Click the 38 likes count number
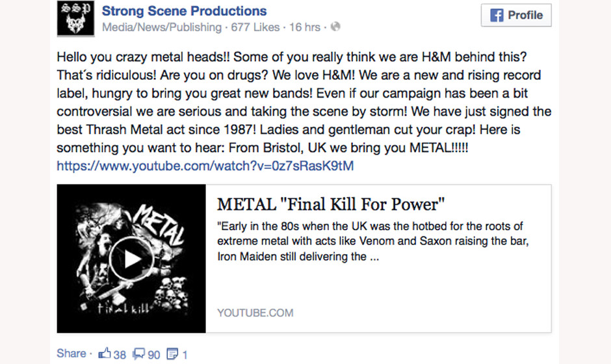Image resolution: width=611 pixels, height=364 pixels. (x=120, y=354)
